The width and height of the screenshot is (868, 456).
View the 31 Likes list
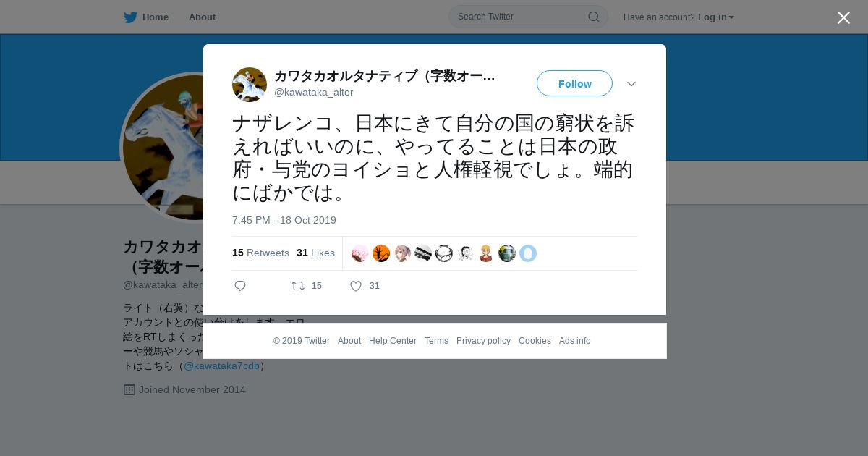[315, 253]
